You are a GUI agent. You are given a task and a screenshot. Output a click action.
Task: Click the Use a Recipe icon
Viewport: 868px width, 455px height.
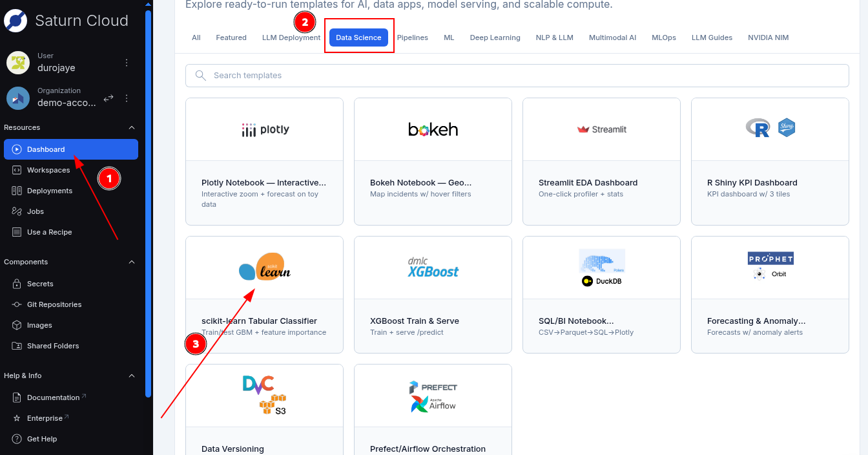(17, 232)
